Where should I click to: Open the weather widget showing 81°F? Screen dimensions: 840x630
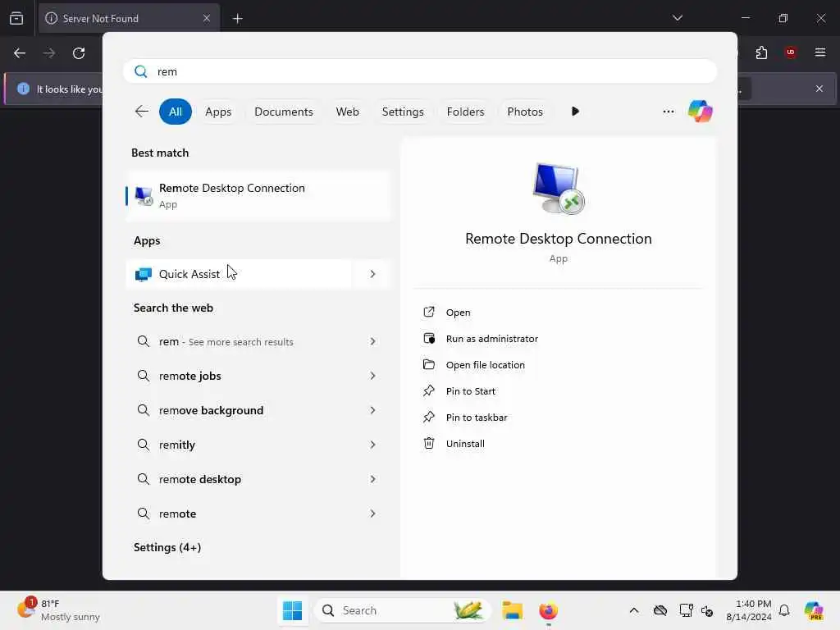(x=59, y=610)
